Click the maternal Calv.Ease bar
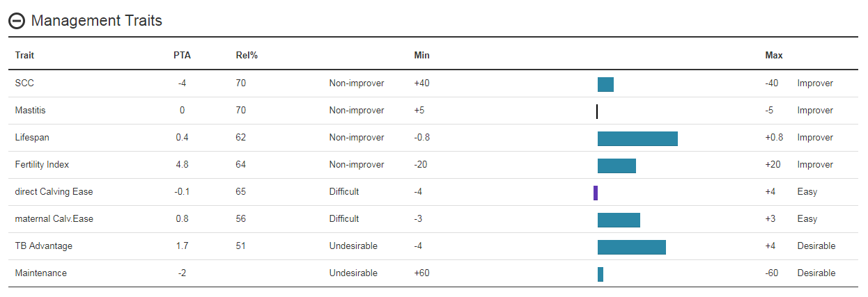This screenshot has height=297, width=868. pos(619,220)
